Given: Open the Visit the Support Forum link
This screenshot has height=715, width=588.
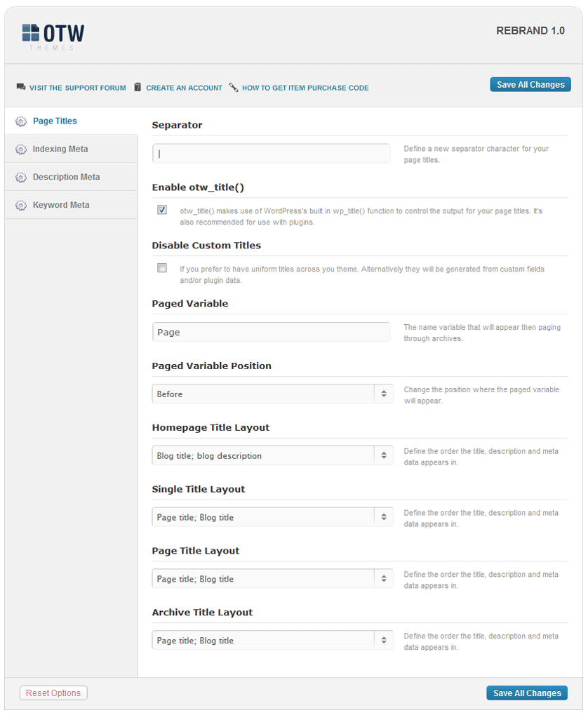Looking at the screenshot, I should pos(78,88).
